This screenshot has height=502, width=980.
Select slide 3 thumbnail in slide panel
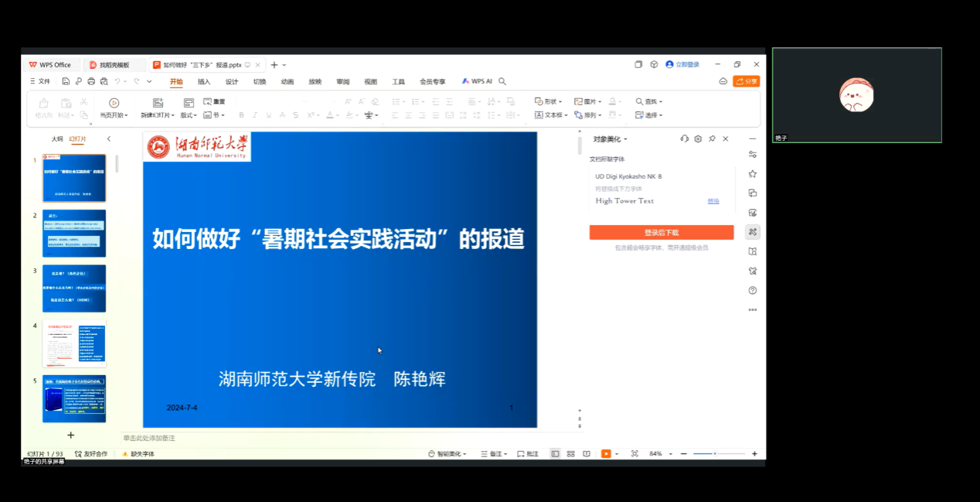pos(73,288)
